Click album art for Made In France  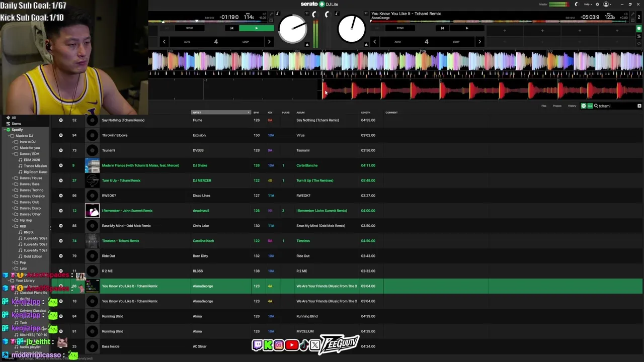(92, 165)
